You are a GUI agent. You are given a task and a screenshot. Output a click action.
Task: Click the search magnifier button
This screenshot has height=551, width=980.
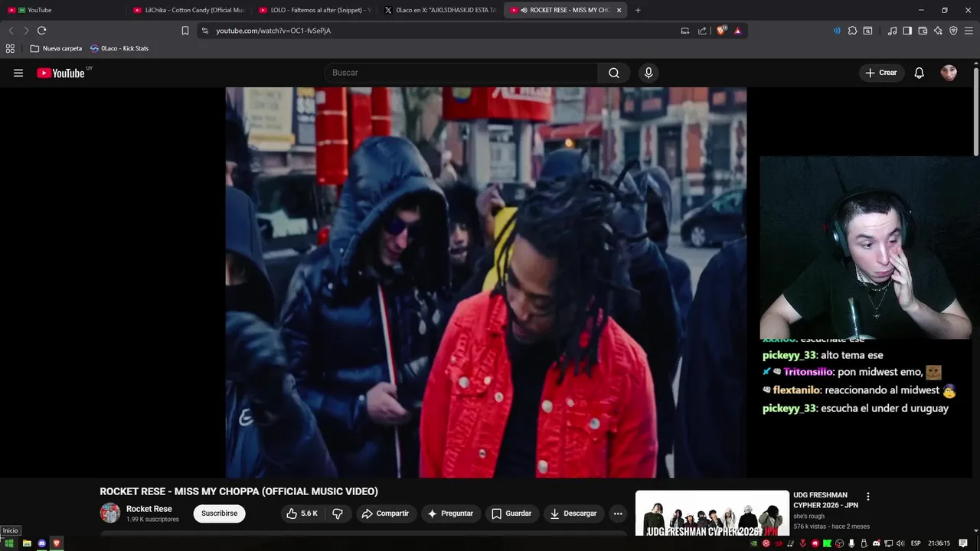coord(614,73)
